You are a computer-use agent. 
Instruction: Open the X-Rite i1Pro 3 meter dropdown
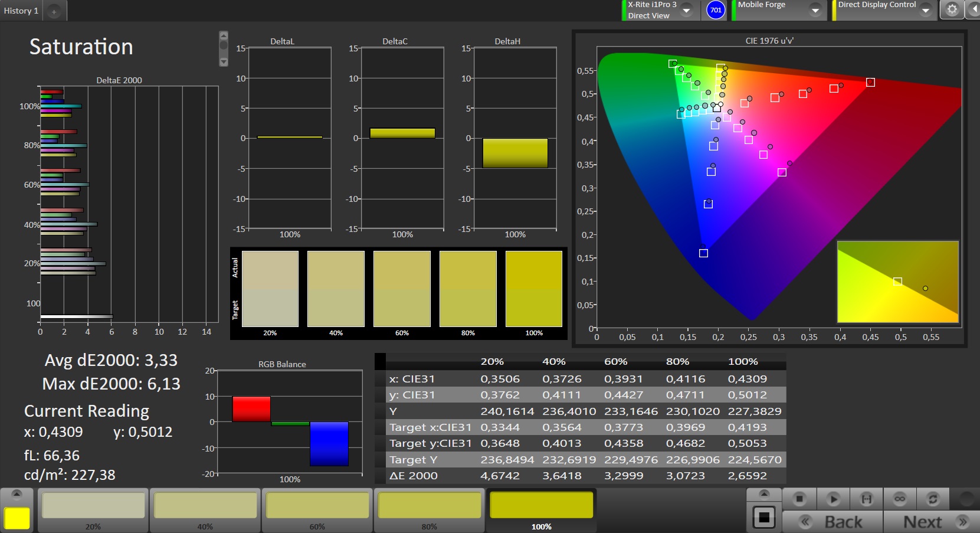(x=686, y=10)
